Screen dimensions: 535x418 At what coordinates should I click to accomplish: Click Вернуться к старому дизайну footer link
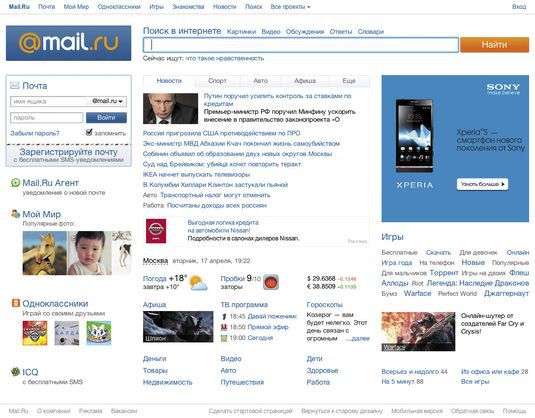pos(342,411)
